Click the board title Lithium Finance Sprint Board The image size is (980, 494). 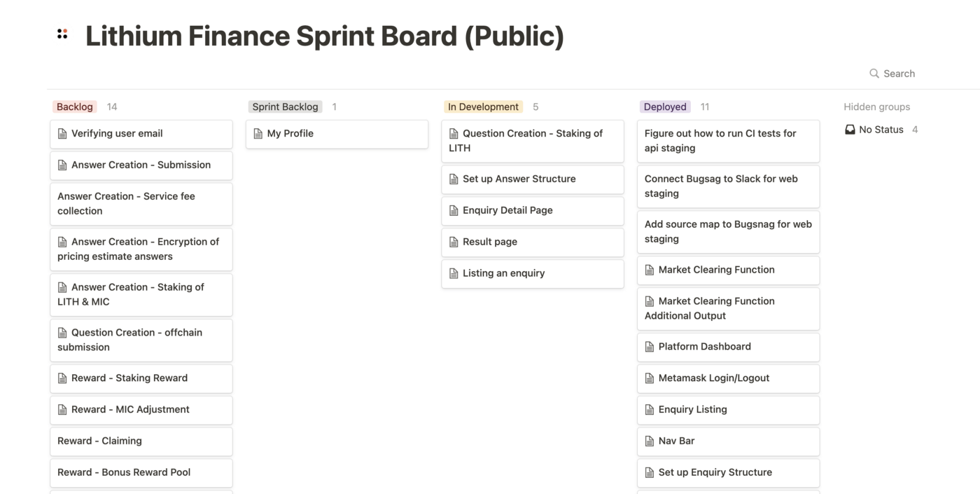click(x=325, y=36)
